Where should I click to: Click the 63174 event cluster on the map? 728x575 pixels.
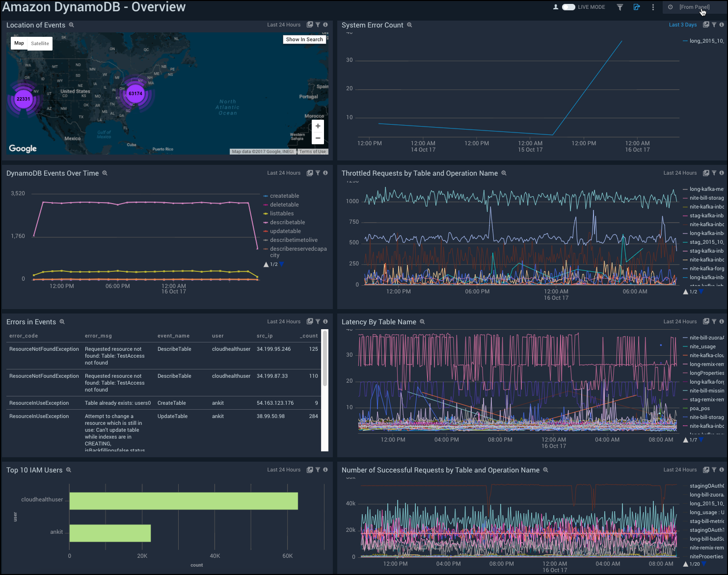tap(135, 93)
